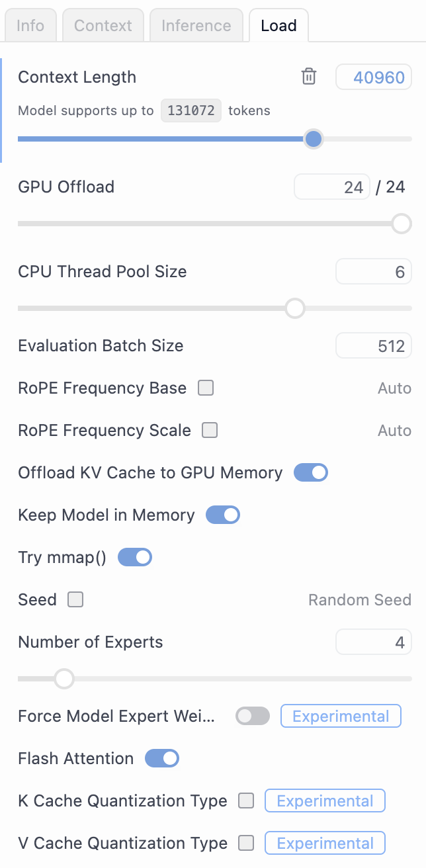The image size is (426, 868).
Task: Click the GPU Offload value field
Action: 332,187
